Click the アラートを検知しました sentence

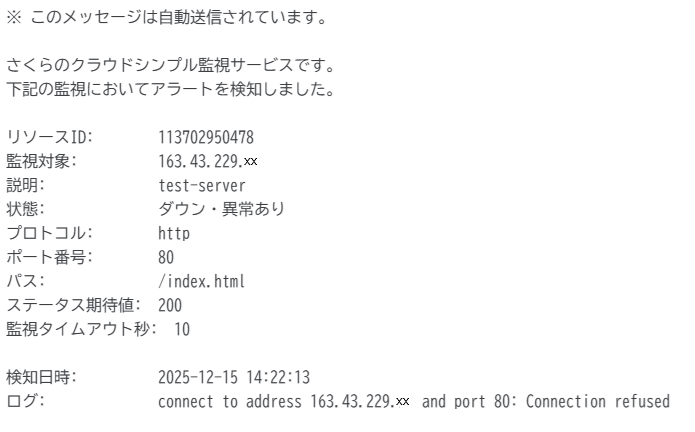pyautogui.click(x=170, y=89)
